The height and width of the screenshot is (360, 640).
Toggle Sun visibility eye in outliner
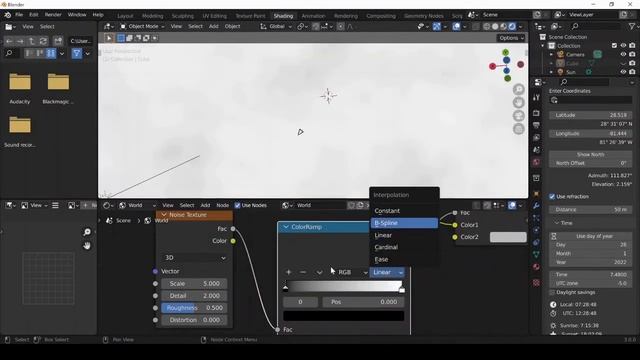pos(623,72)
